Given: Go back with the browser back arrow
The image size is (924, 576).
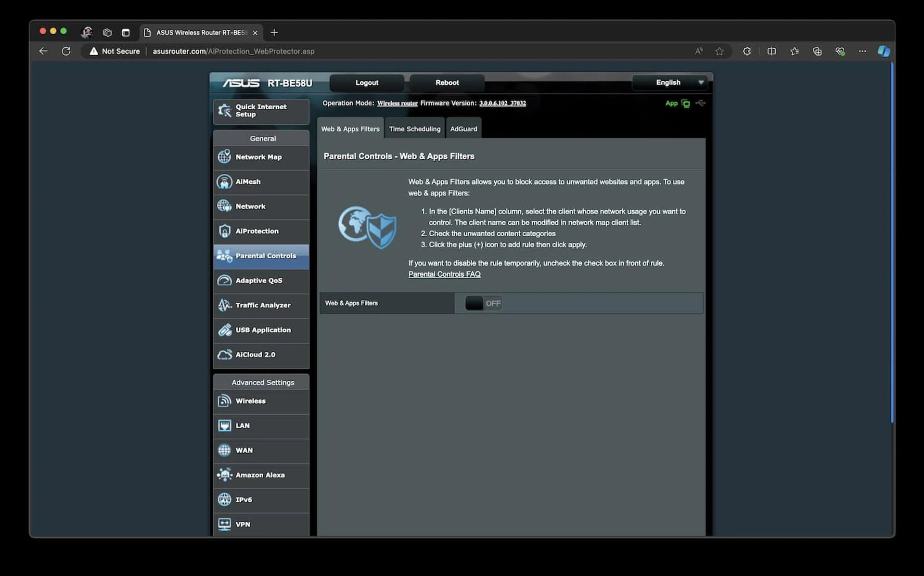Looking at the screenshot, I should 43,51.
